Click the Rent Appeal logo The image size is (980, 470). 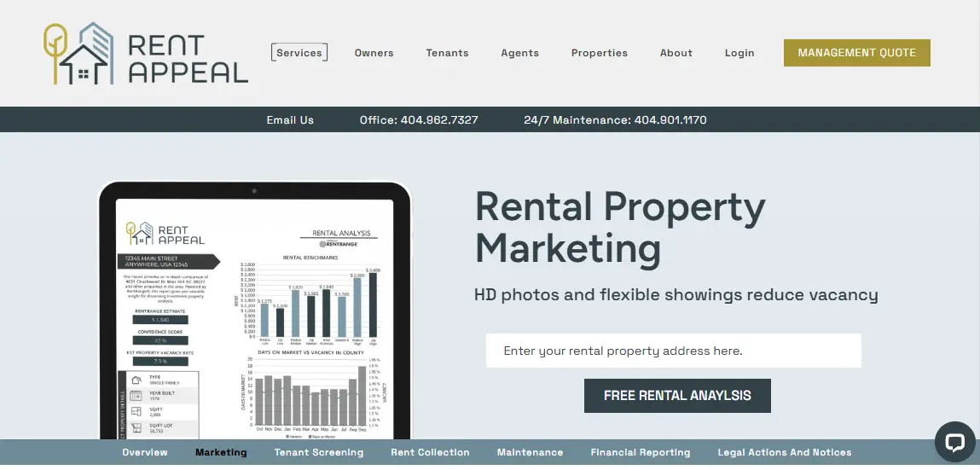[x=146, y=53]
